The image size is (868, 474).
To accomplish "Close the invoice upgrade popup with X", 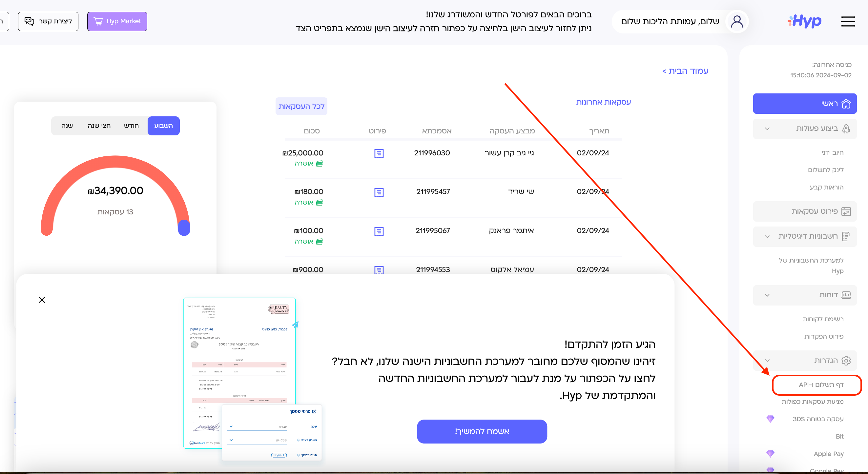I will click(x=42, y=300).
